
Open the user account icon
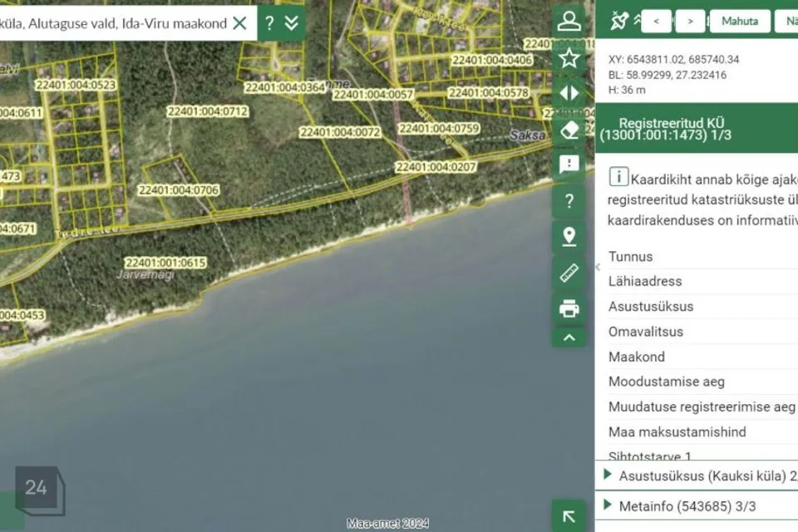pos(569,21)
